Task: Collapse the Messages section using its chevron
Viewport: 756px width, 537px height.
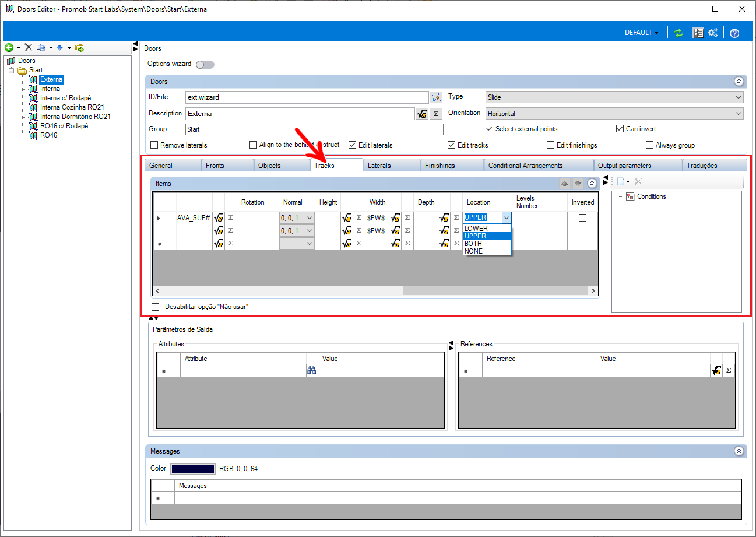Action: tap(739, 451)
